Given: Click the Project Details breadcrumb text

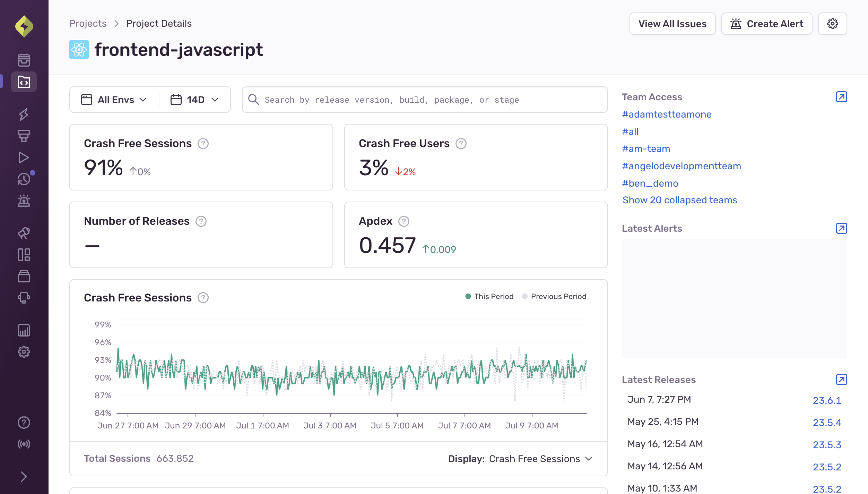Looking at the screenshot, I should point(159,23).
